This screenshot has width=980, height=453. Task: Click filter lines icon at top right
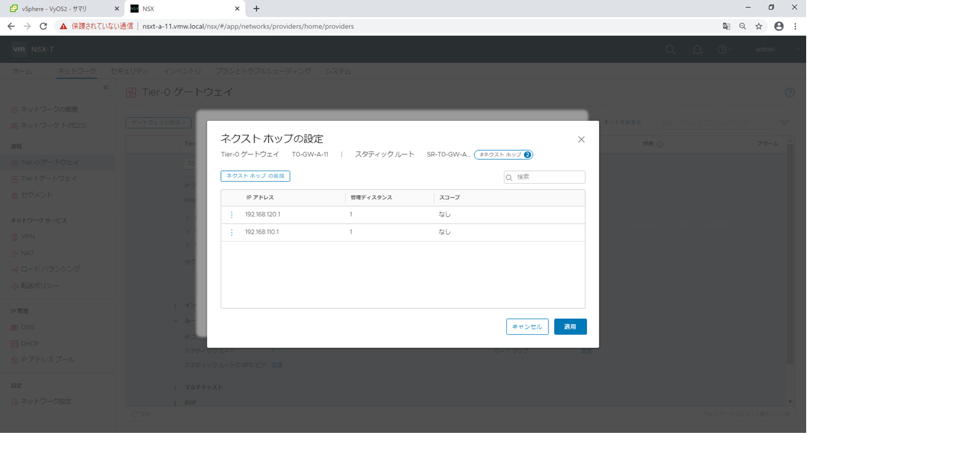pyautogui.click(x=785, y=123)
